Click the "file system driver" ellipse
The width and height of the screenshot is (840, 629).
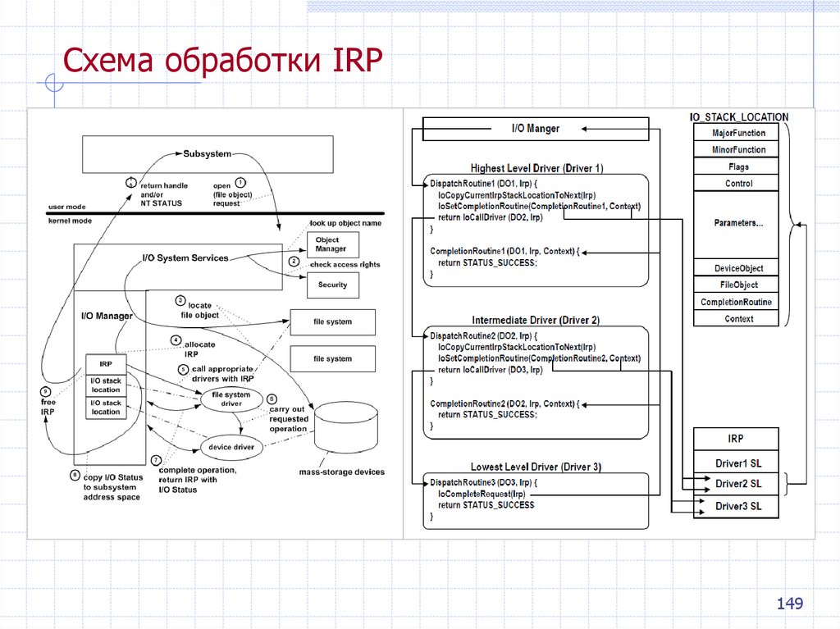point(231,399)
